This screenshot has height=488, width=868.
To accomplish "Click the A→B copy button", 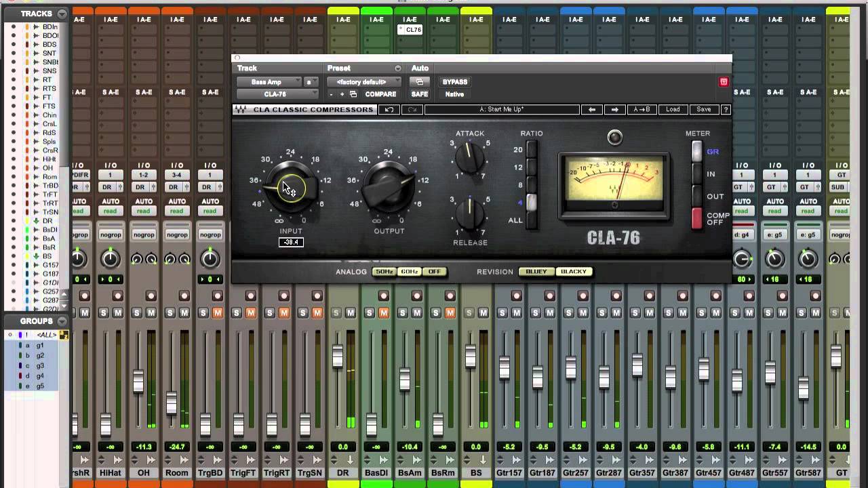I will (x=642, y=109).
